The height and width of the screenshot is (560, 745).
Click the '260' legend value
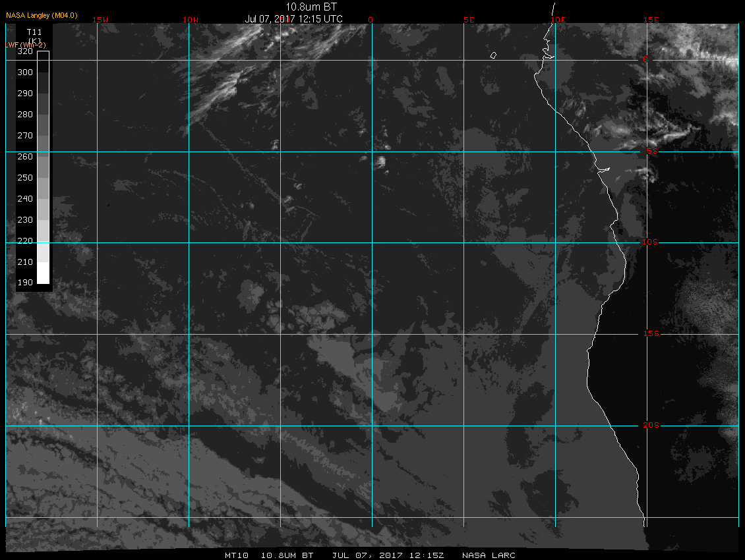25,157
